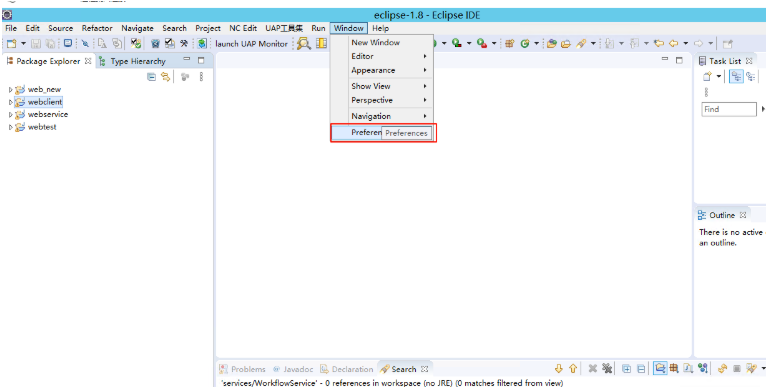
Task: Open the Help menu
Action: point(380,28)
